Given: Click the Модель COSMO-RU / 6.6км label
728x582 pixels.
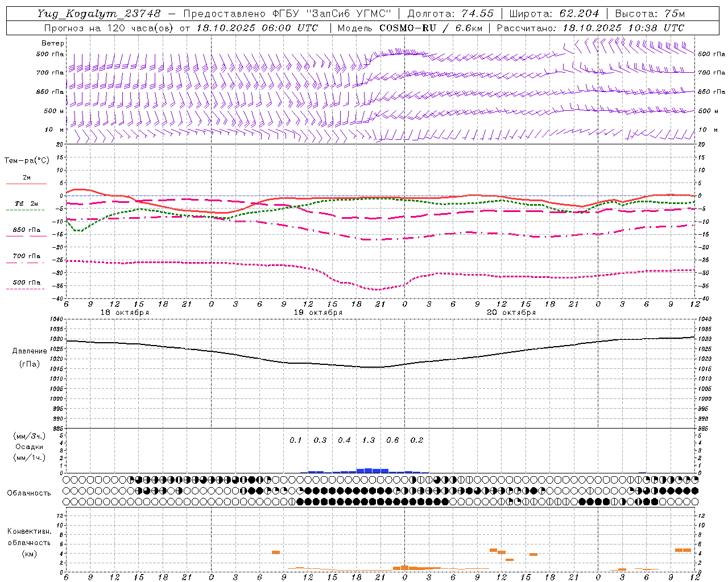Looking at the screenshot, I should [x=409, y=28].
